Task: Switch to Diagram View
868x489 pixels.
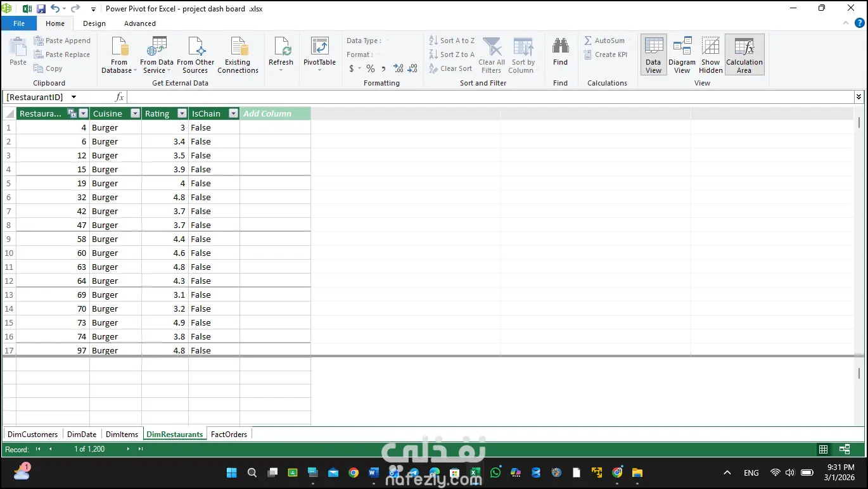Action: click(682, 55)
